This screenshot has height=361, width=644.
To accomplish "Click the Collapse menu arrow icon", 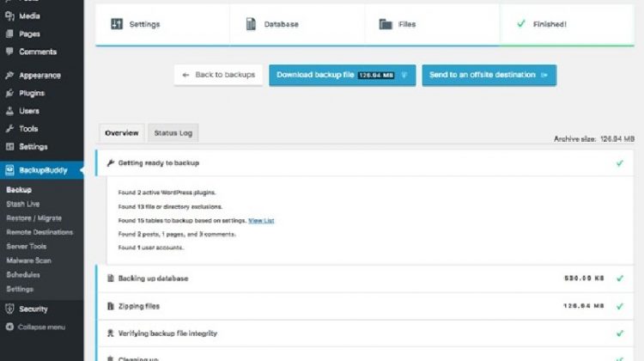I will pos(9,327).
